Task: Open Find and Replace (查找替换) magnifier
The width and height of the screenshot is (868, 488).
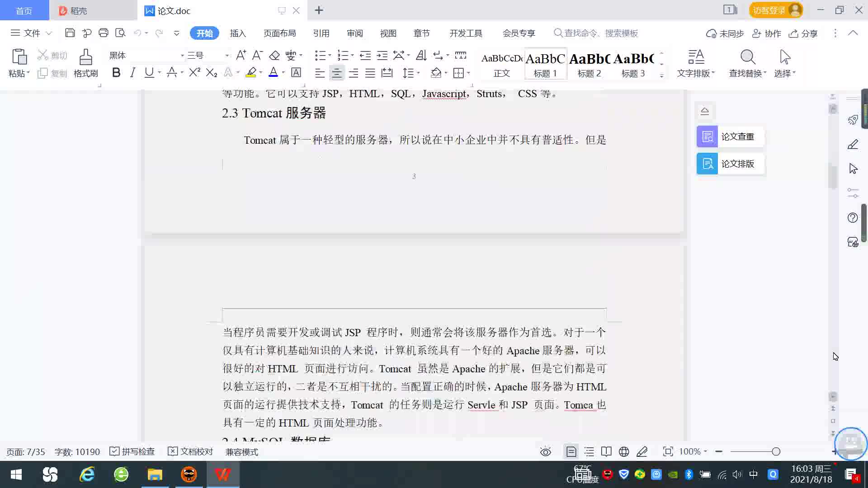Action: (x=747, y=58)
